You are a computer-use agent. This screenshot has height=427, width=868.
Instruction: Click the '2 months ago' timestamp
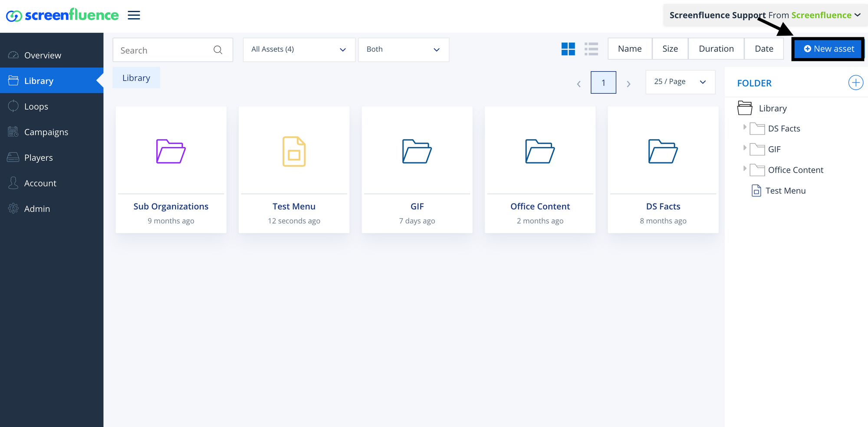click(x=540, y=221)
